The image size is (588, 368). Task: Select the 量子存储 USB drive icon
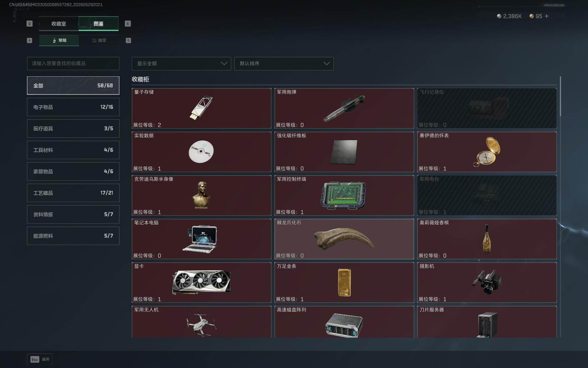(201, 108)
